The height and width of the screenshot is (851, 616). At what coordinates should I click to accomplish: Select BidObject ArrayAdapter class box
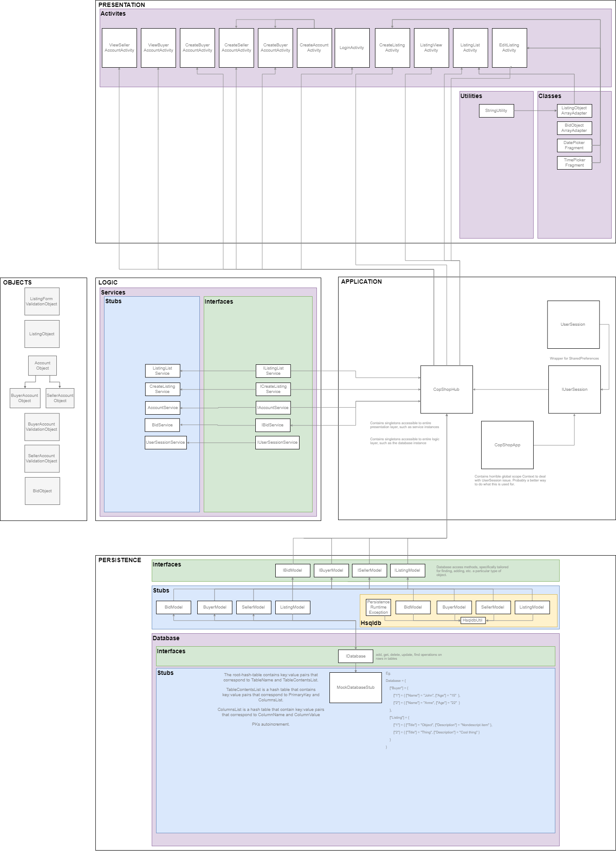[574, 128]
